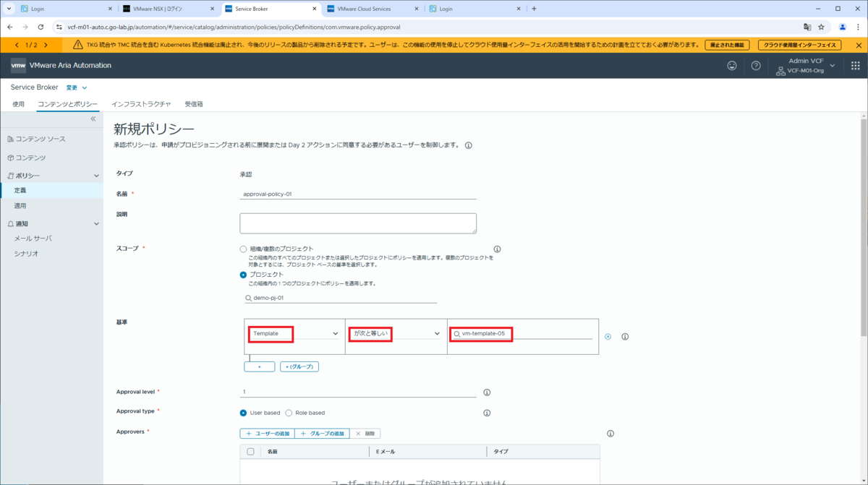Switch to 使用 tab
Viewport: 868px width, 485px height.
click(x=18, y=104)
